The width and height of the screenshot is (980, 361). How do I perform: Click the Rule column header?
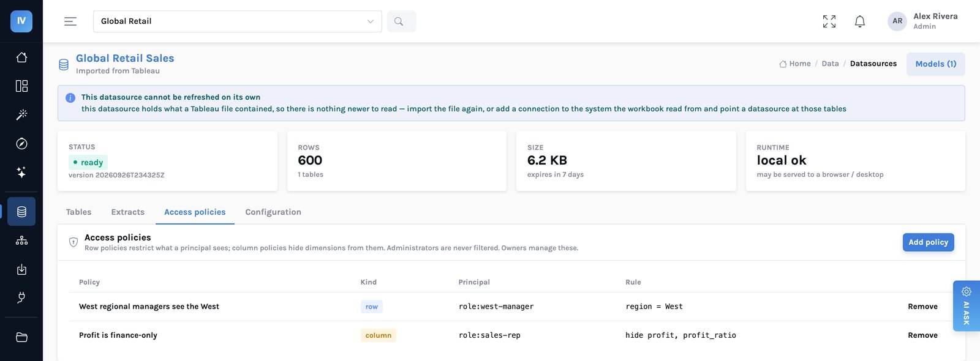633,282
